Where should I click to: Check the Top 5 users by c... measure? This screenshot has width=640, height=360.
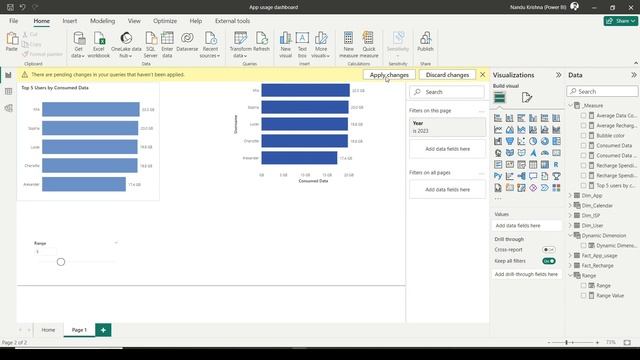(583, 185)
